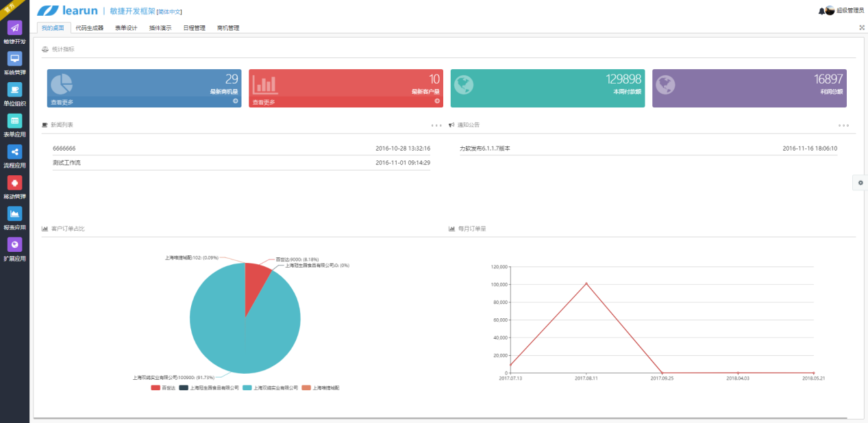
Task: Toggle 上海冠生园食品有限公司 legend entry
Action: pyautogui.click(x=209, y=387)
